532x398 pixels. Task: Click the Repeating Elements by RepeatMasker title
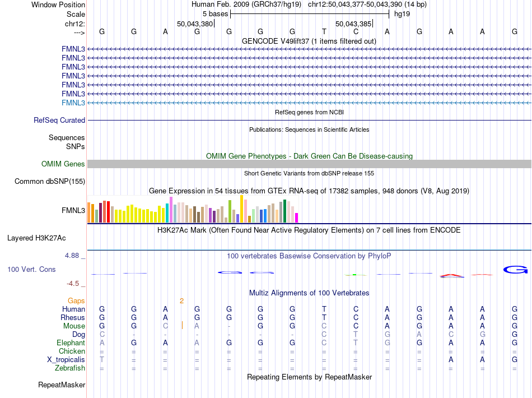tap(310, 377)
